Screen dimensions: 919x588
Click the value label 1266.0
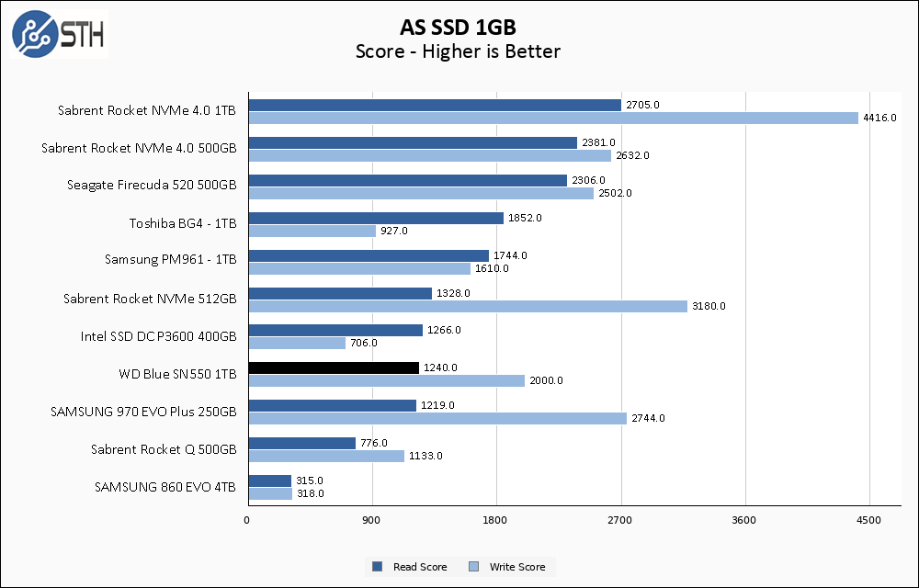(x=444, y=330)
